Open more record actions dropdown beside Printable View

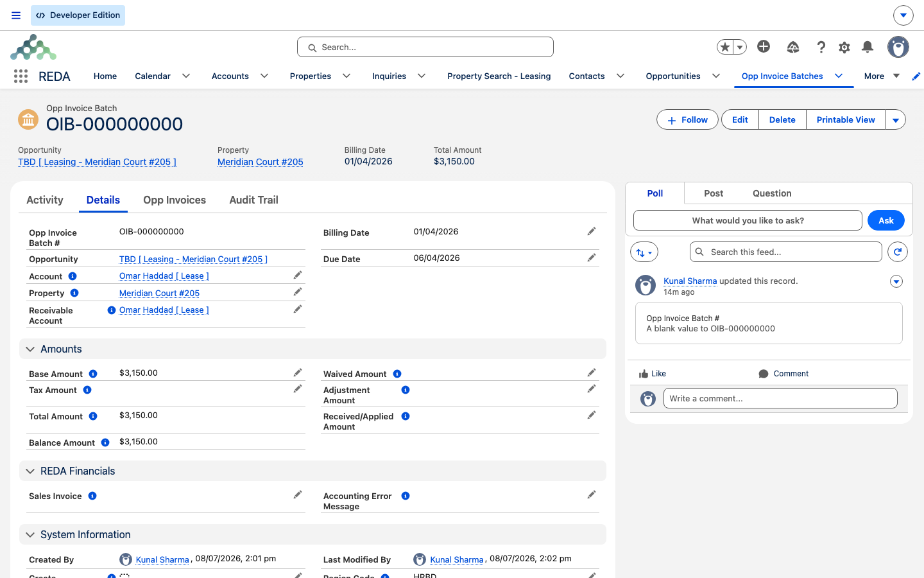[x=896, y=120]
